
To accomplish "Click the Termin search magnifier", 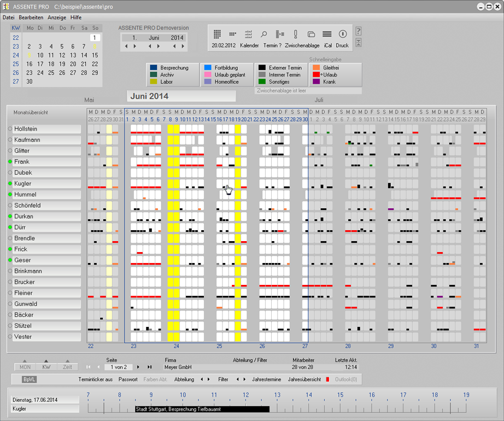I will 264,34.
